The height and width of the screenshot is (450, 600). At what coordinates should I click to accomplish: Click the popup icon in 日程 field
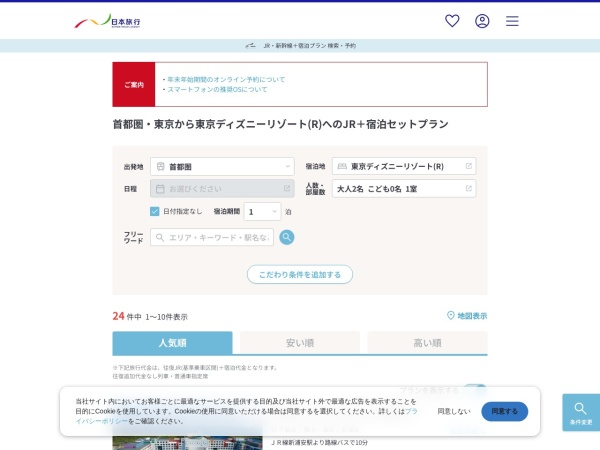point(287,189)
